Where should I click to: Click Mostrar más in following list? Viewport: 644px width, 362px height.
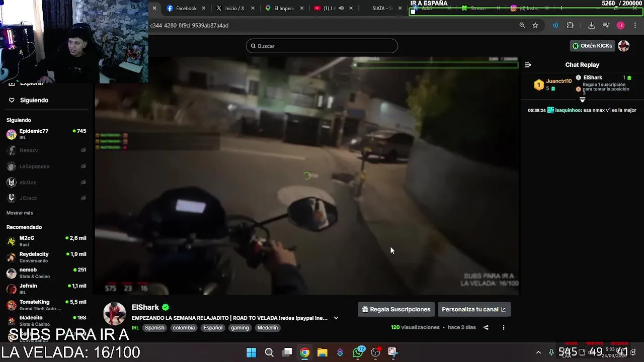point(20,213)
